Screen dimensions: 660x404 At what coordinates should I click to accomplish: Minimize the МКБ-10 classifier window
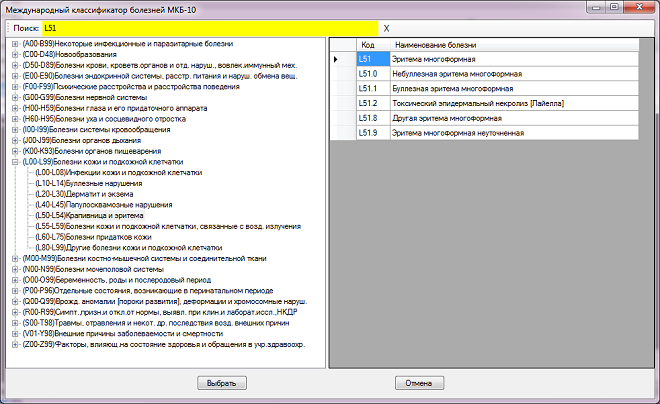[x=596, y=7]
